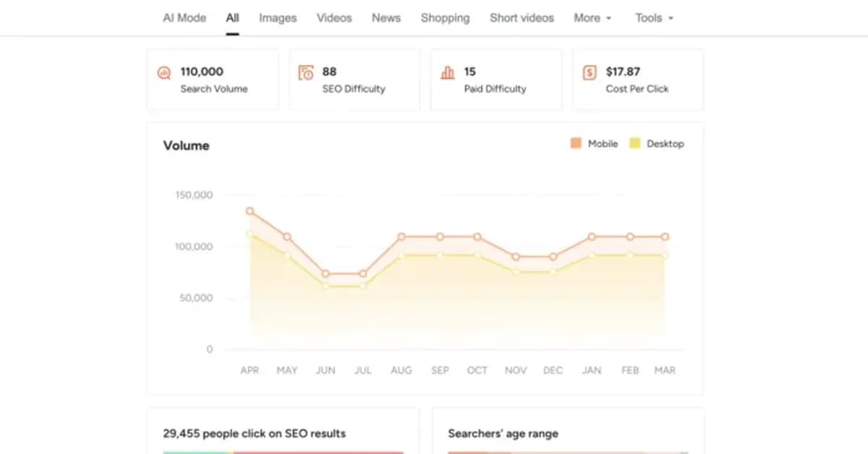Open the News results tab
868x454 pixels.
pos(386,17)
